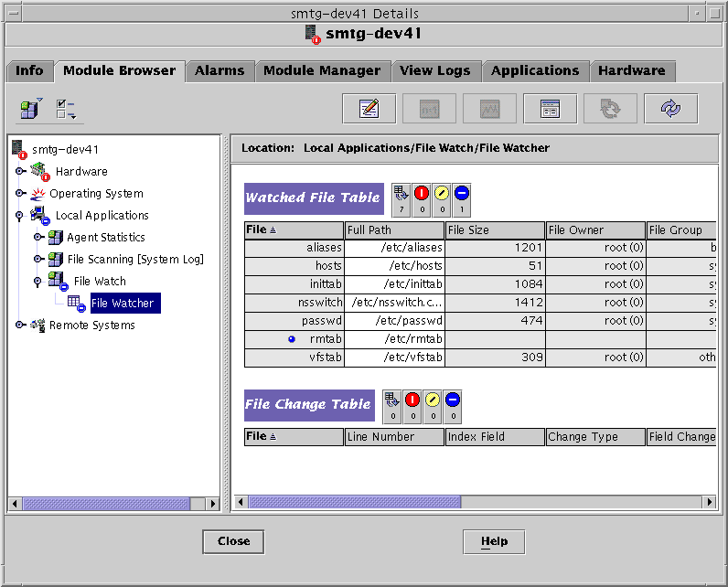Click right arrow of details panel scrollbar
Image resolution: width=728 pixels, height=587 pixels.
click(709, 502)
